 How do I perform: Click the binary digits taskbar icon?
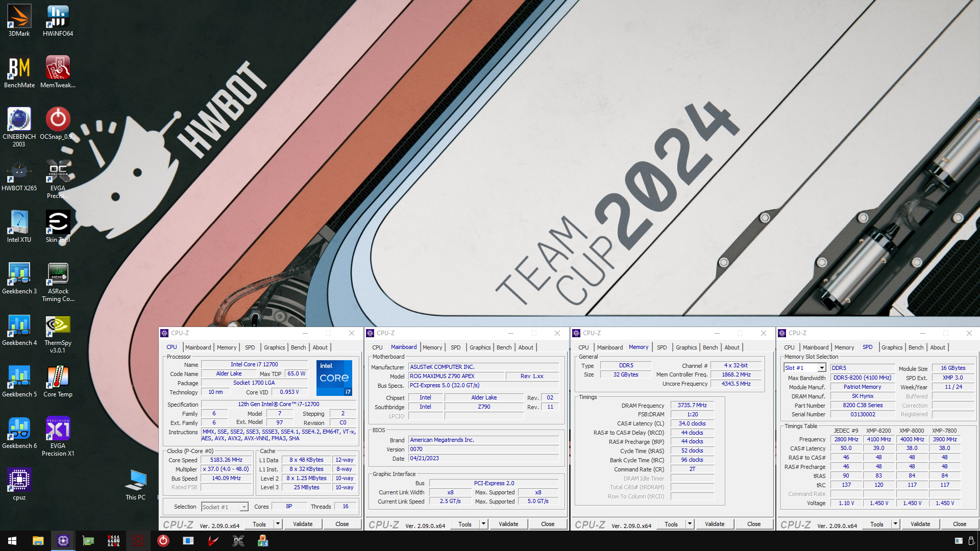[x=113, y=541]
